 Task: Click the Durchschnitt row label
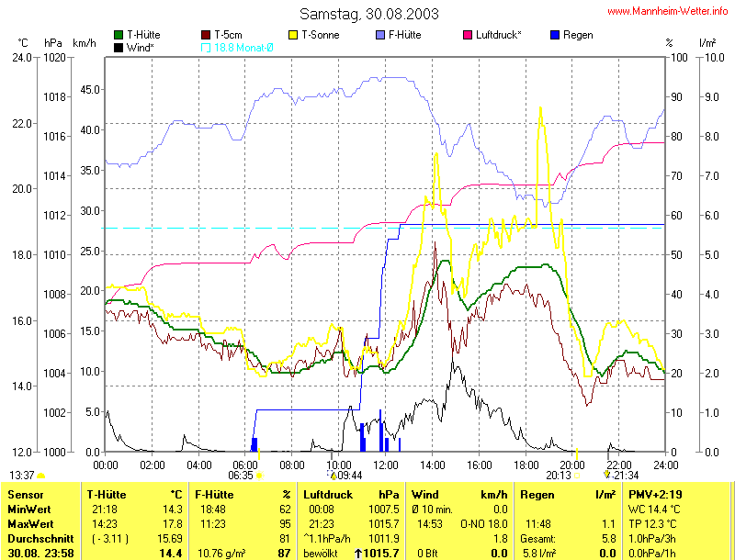coord(39,537)
